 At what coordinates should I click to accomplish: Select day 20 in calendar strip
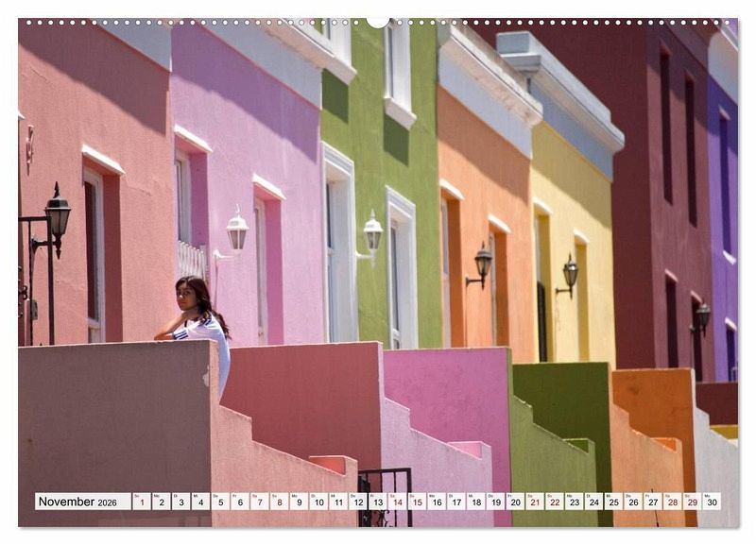(x=515, y=502)
